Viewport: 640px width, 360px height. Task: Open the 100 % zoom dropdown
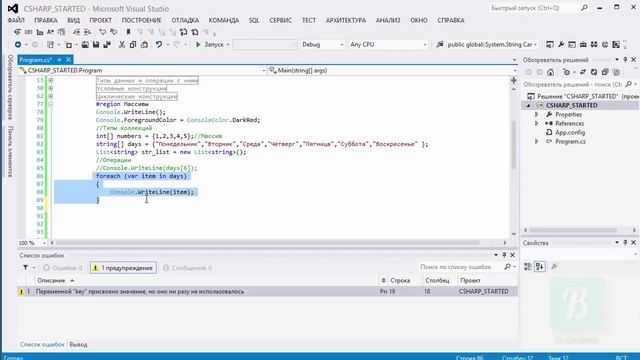44,243
